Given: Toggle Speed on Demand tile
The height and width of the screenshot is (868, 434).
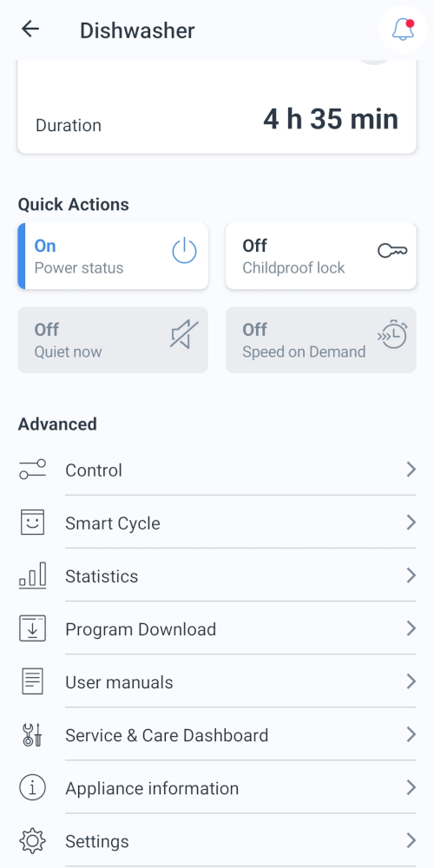Looking at the screenshot, I should coord(321,340).
